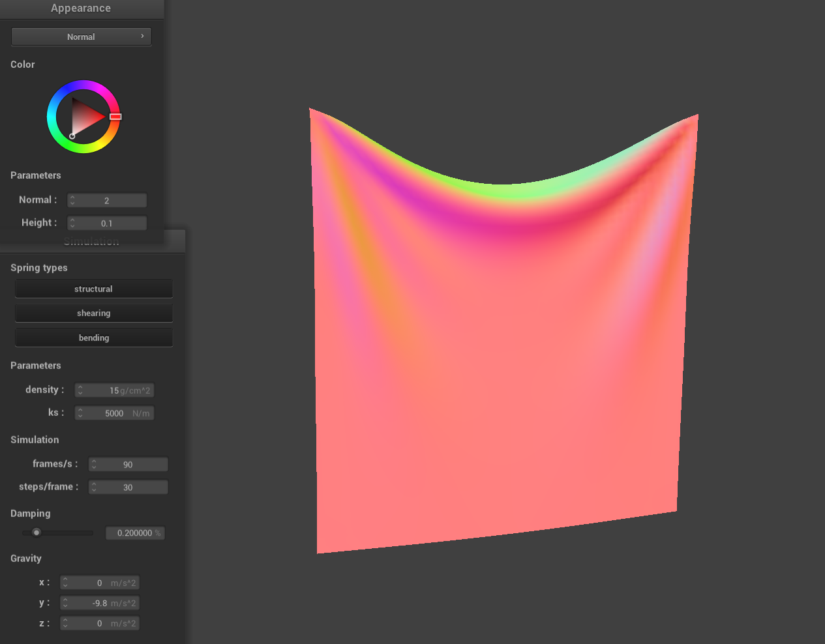The height and width of the screenshot is (644, 825).
Task: Toggle the structural spring type
Action: (93, 289)
